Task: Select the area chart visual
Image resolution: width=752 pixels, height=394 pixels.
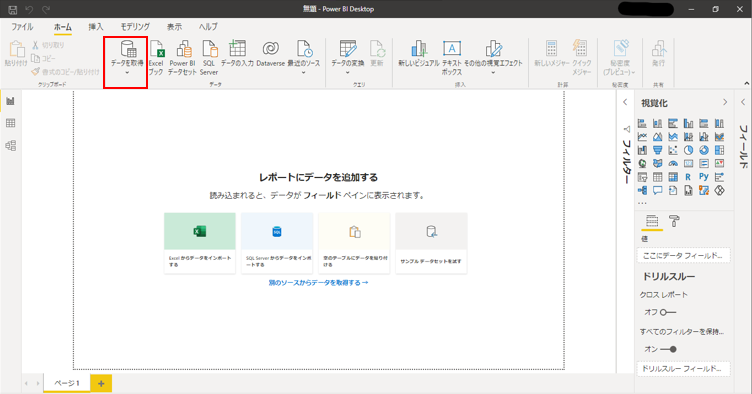Action: pos(658,137)
